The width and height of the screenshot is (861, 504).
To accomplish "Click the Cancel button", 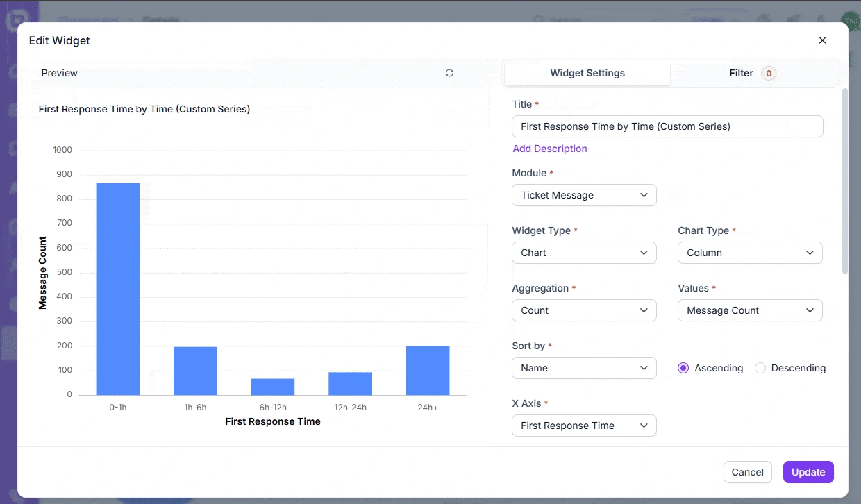I will tap(748, 471).
